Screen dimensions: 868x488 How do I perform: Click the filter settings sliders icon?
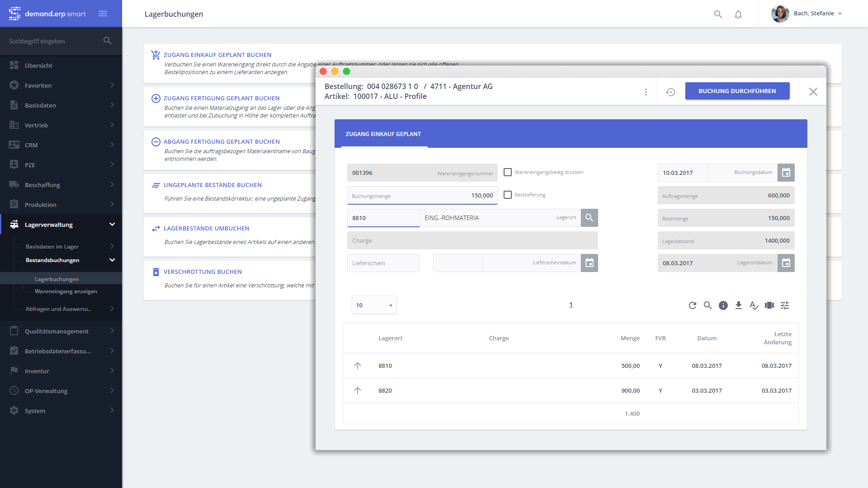785,305
